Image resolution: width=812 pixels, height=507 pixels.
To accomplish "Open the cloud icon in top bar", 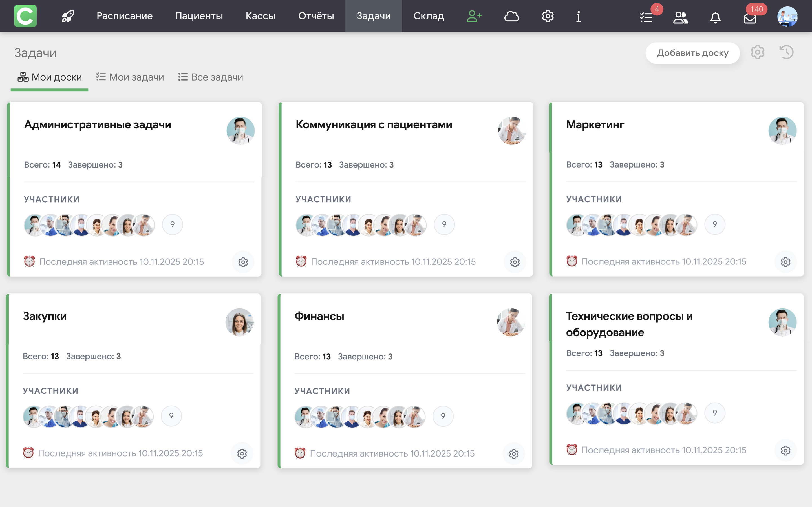I will click(x=511, y=16).
